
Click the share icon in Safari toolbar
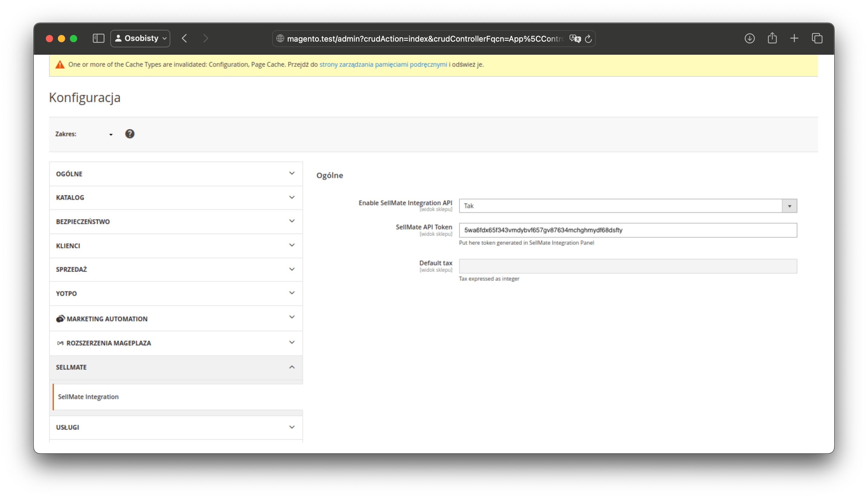tap(772, 38)
